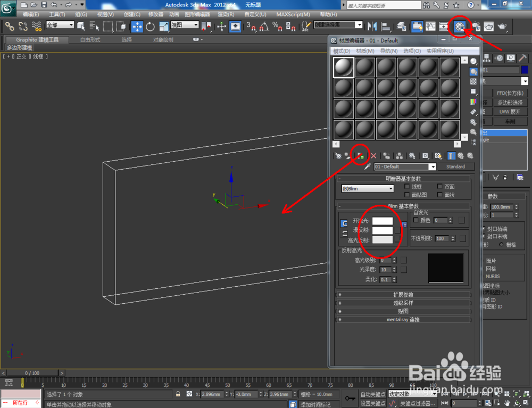The width and height of the screenshot is (532, 408).
Task: Click the Align tool
Action: pos(386,26)
